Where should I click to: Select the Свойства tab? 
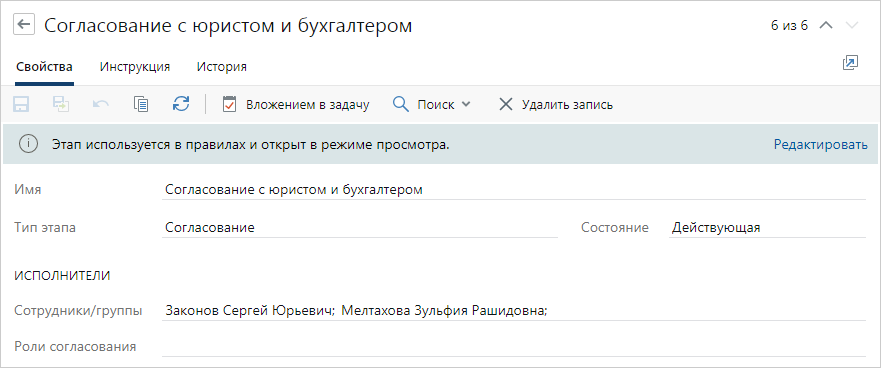(44, 67)
